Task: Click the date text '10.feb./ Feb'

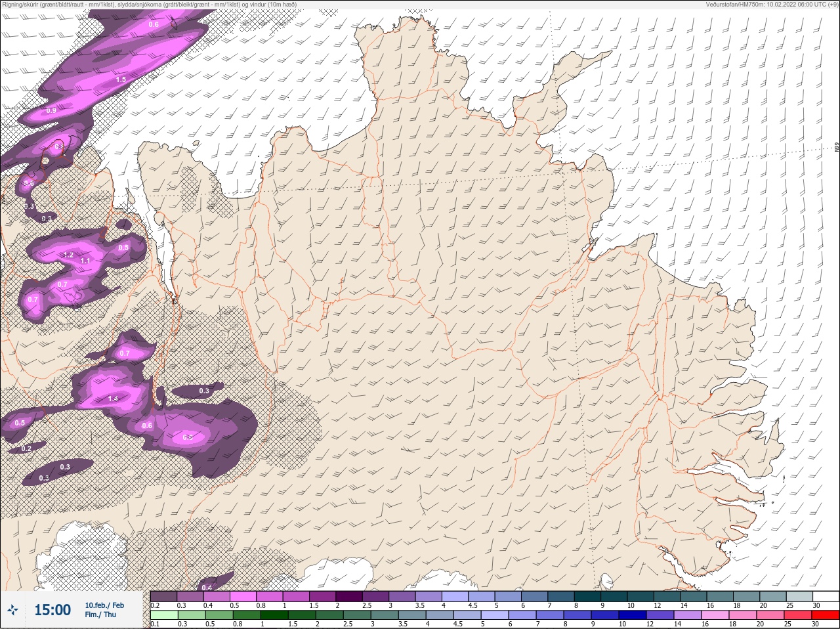Action: [x=104, y=605]
